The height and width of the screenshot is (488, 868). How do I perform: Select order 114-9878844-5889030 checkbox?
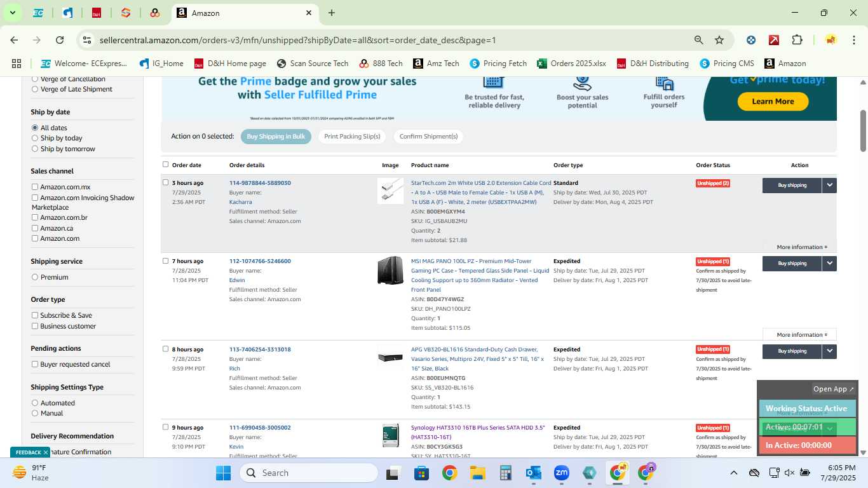click(166, 182)
